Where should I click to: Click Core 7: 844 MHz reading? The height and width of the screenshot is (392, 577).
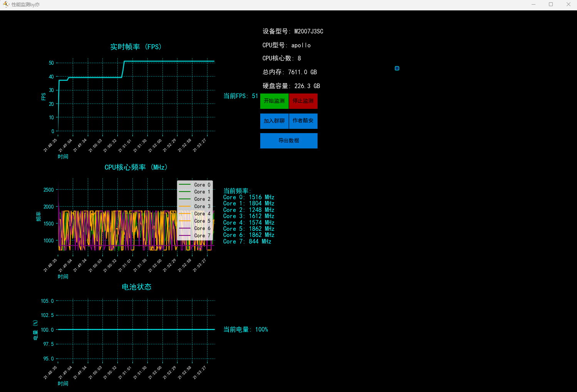tap(247, 242)
